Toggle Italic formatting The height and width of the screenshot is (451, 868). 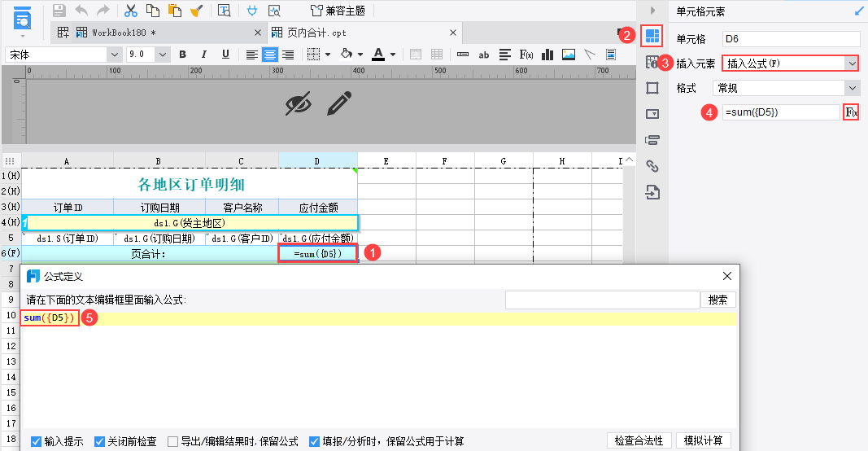pos(203,55)
